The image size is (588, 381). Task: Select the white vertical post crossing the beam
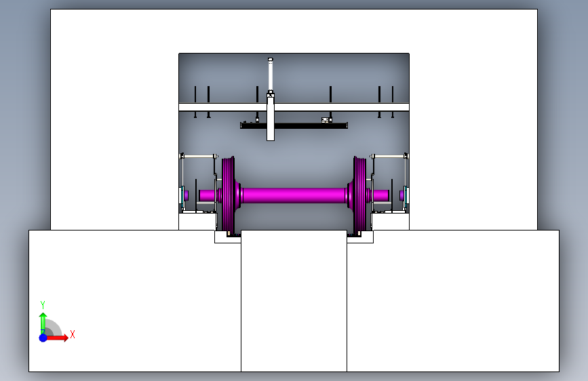(271, 117)
